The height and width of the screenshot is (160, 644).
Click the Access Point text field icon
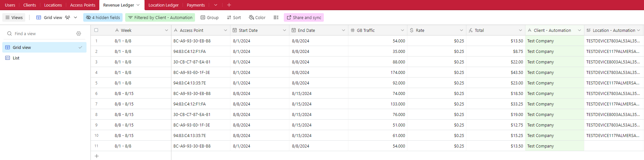tap(176, 30)
